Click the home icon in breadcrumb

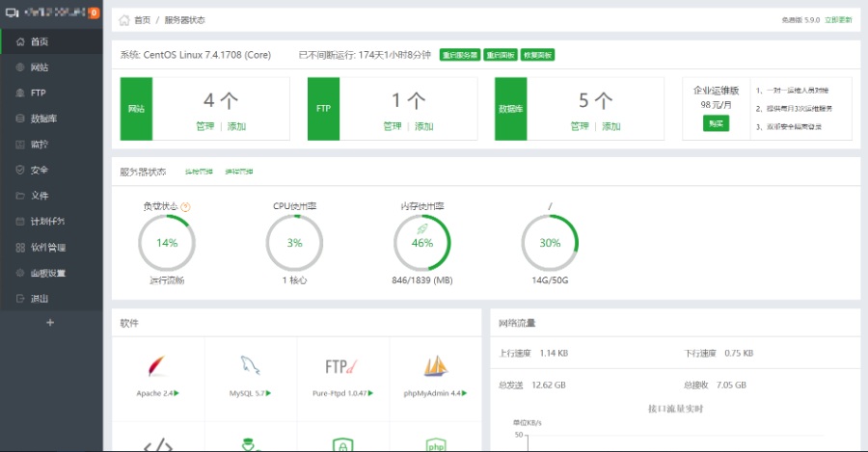coord(125,19)
